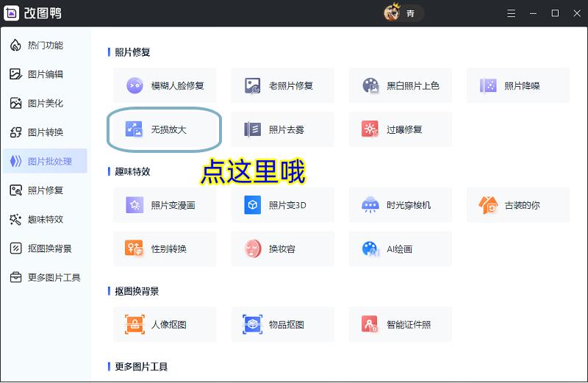Image resolution: width=588 pixels, height=383 pixels.
Task: Click the username 卉 next to avatar
Action: coord(411,13)
